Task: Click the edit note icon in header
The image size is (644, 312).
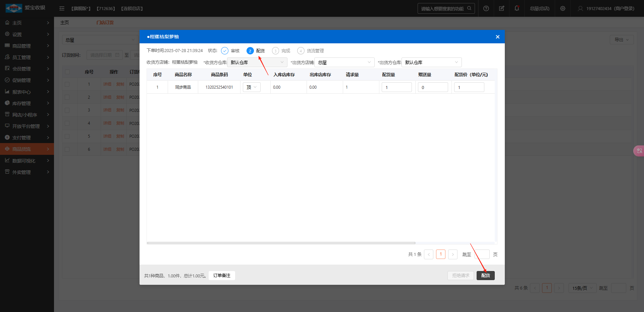Action: (501, 8)
